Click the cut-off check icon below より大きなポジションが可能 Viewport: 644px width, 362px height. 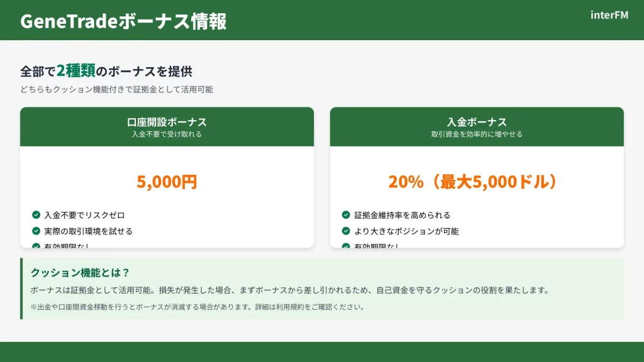[346, 246]
